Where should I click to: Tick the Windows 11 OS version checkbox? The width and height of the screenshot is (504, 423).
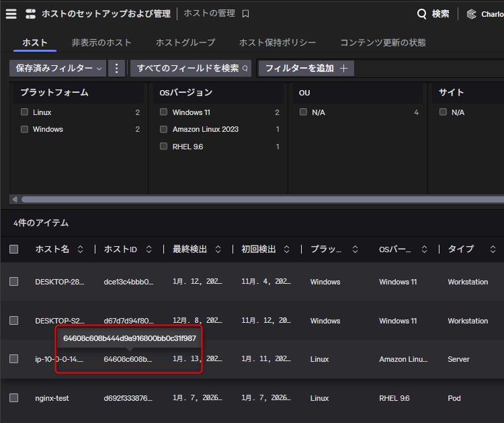164,112
